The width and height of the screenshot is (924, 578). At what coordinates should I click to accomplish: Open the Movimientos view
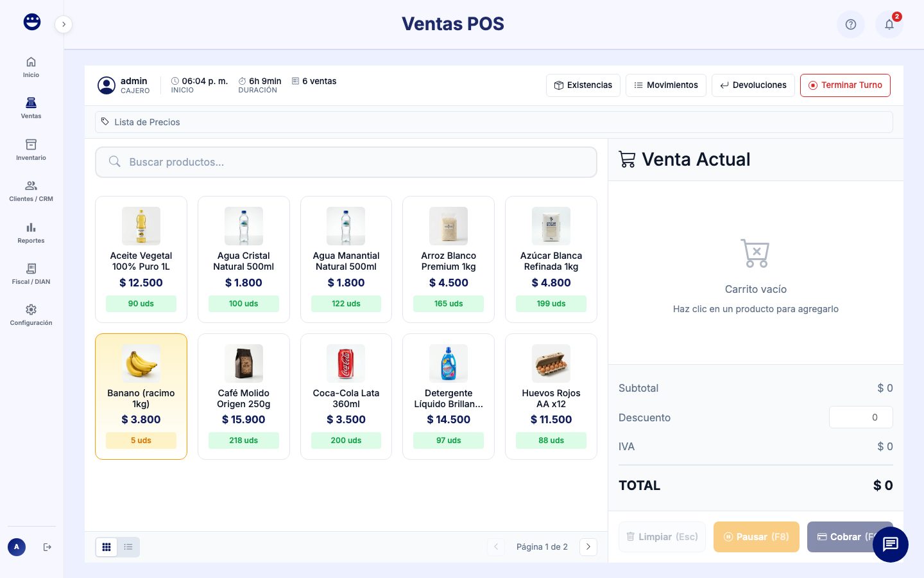[x=665, y=85]
